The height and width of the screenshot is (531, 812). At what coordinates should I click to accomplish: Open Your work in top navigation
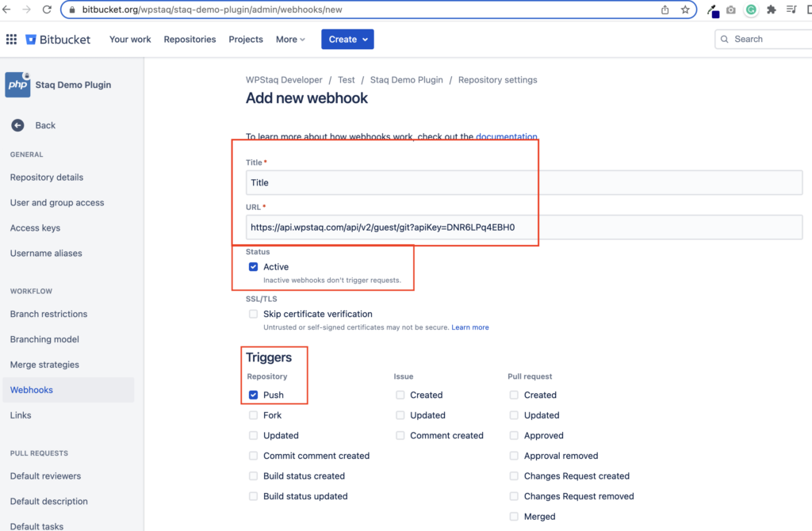pyautogui.click(x=130, y=40)
